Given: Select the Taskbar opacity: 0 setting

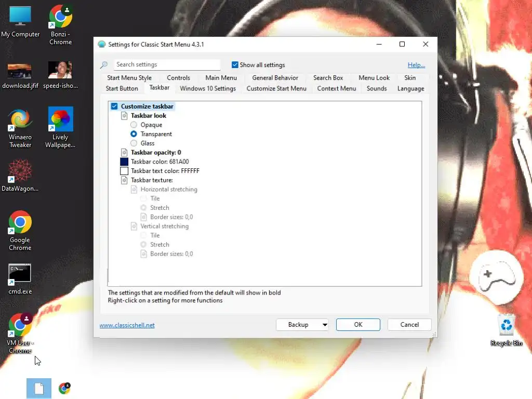Looking at the screenshot, I should (156, 152).
